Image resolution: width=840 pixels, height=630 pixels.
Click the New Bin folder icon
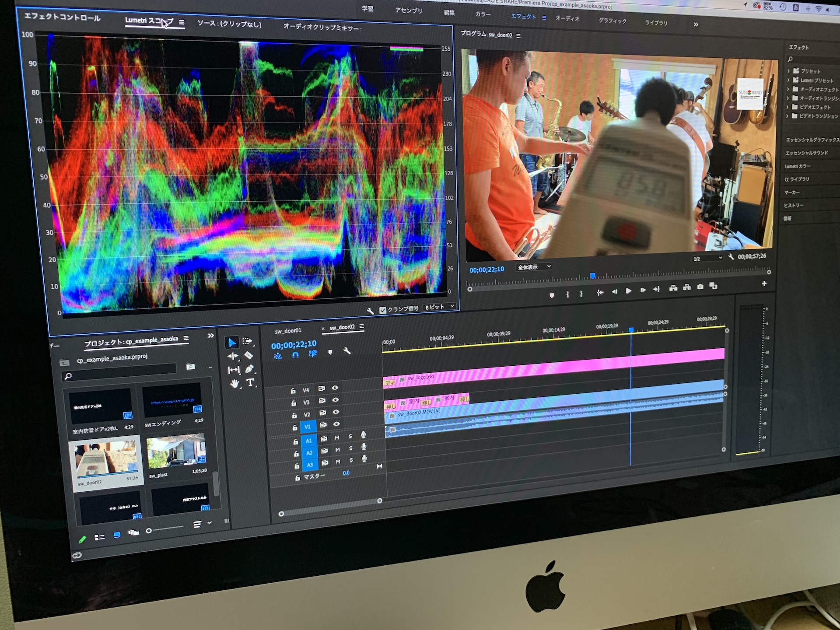(190, 366)
